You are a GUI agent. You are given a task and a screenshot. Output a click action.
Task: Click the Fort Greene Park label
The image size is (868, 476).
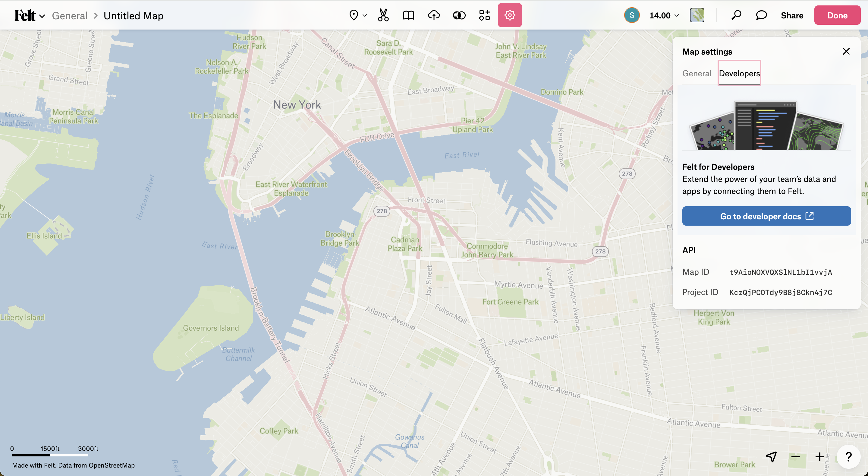[x=510, y=302]
